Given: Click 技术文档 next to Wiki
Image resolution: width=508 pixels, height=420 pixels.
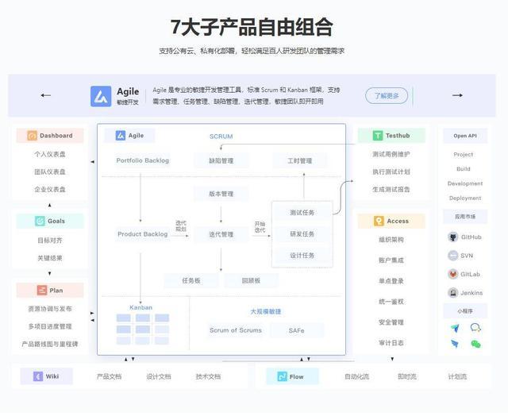Looking at the screenshot, I should [208, 376].
